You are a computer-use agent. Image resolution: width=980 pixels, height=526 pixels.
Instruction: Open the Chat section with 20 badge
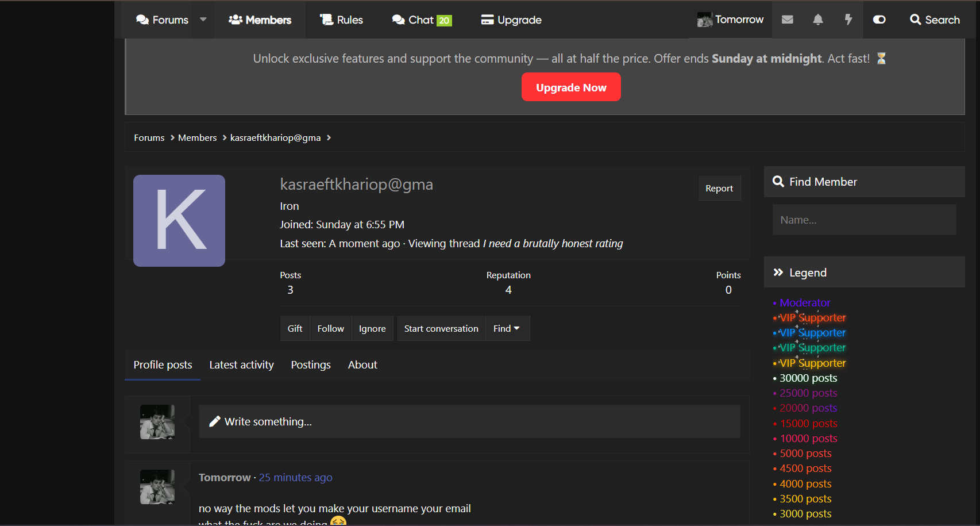click(422, 20)
